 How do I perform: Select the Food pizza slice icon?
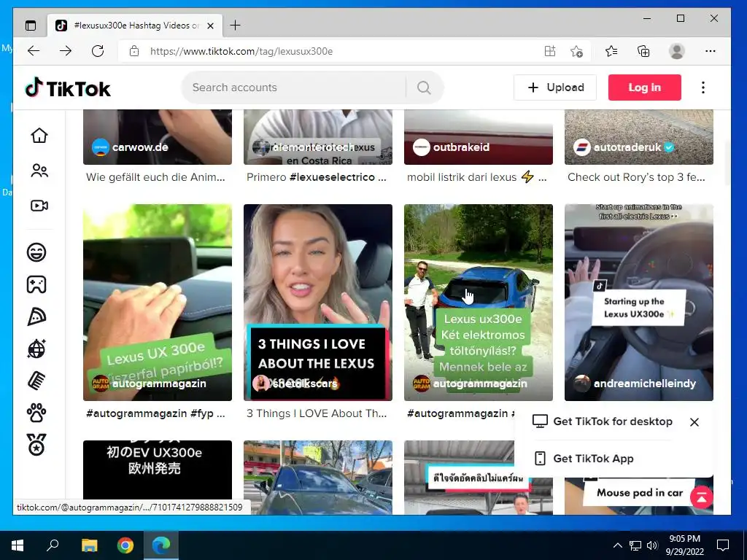pos(36,316)
